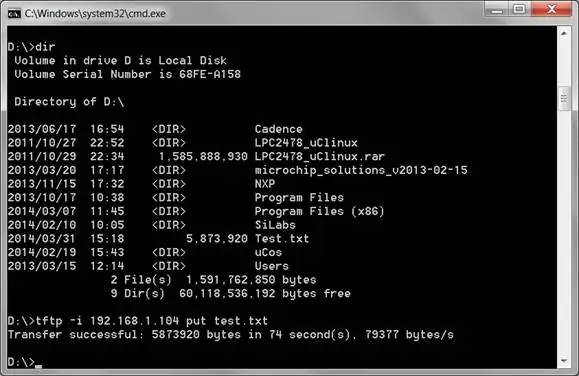Click the NXP directory entry
Screen dimensions: 579x376
(x=265, y=184)
